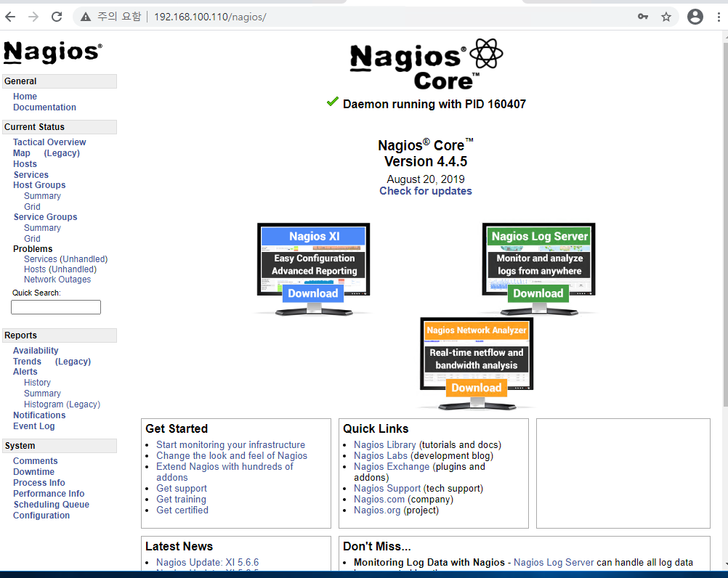Open Histogram (Legacy) report
Screen dimensions: 728x578
click(x=62, y=404)
